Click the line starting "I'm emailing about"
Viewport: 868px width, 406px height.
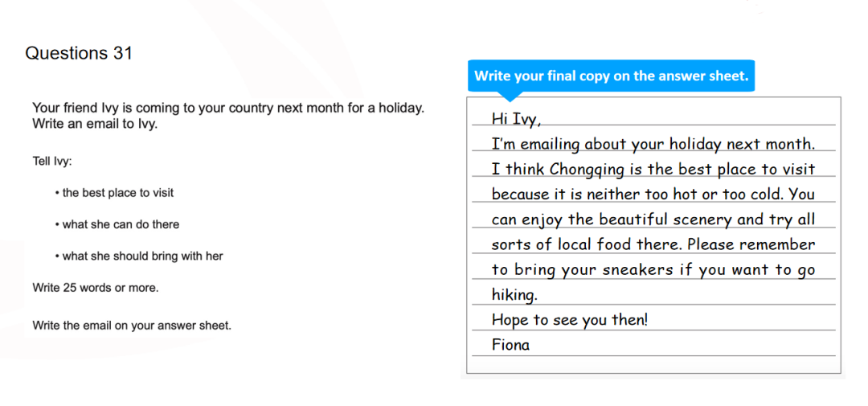653,145
